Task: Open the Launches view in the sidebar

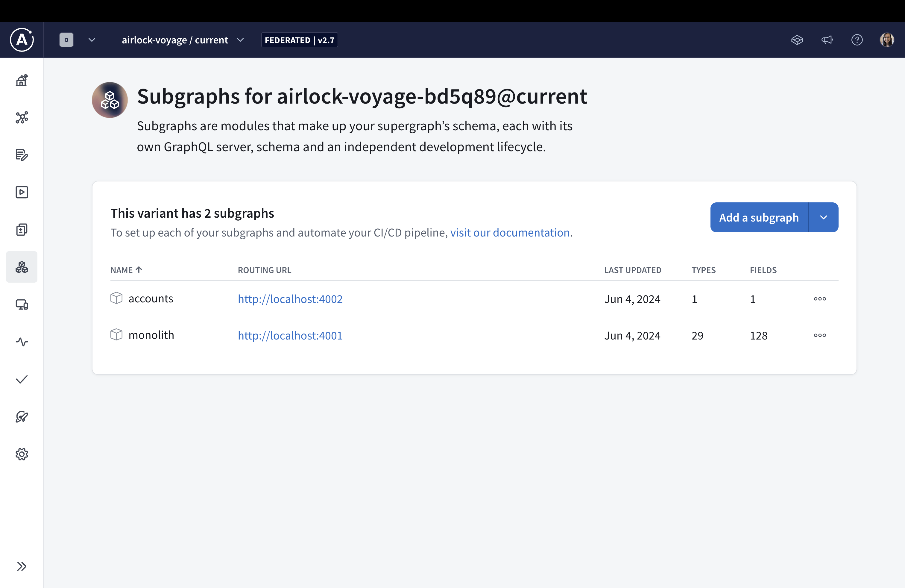Action: 22,416
